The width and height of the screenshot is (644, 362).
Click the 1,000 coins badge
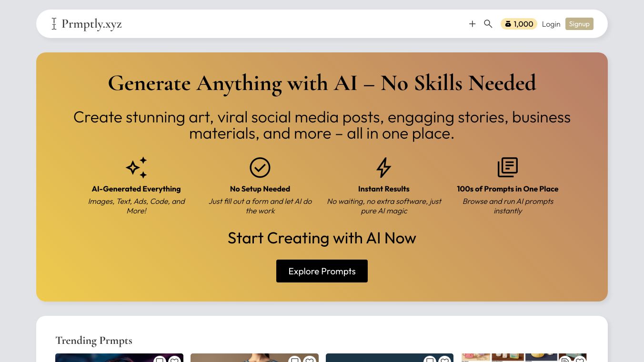tap(519, 24)
